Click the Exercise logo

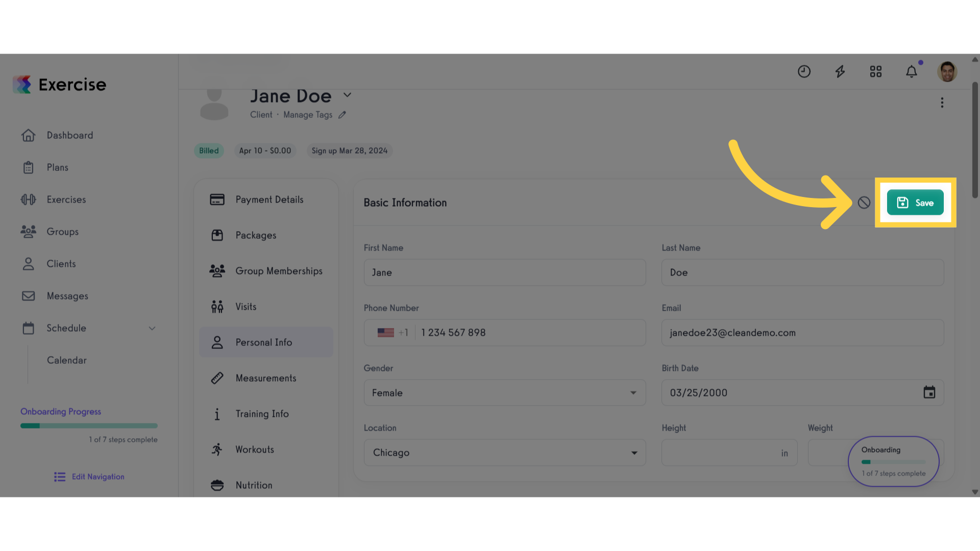pyautogui.click(x=59, y=85)
